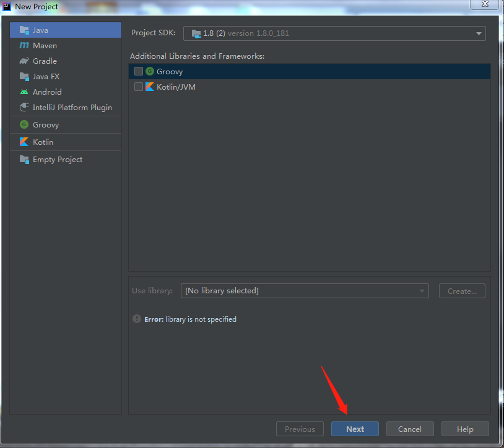Image resolution: width=504 pixels, height=448 pixels.
Task: Click the 'library is not specified' error text
Action: coord(201,319)
